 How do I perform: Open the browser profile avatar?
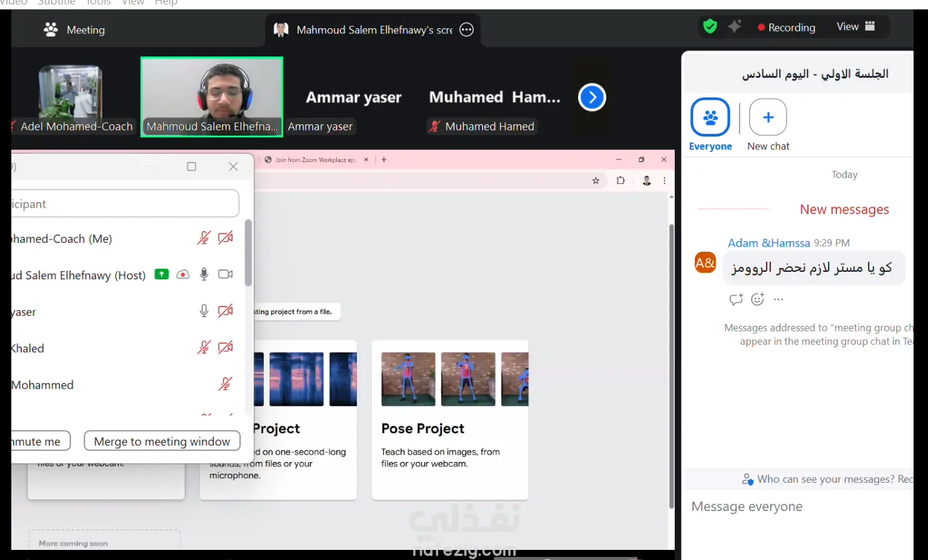[x=647, y=181]
